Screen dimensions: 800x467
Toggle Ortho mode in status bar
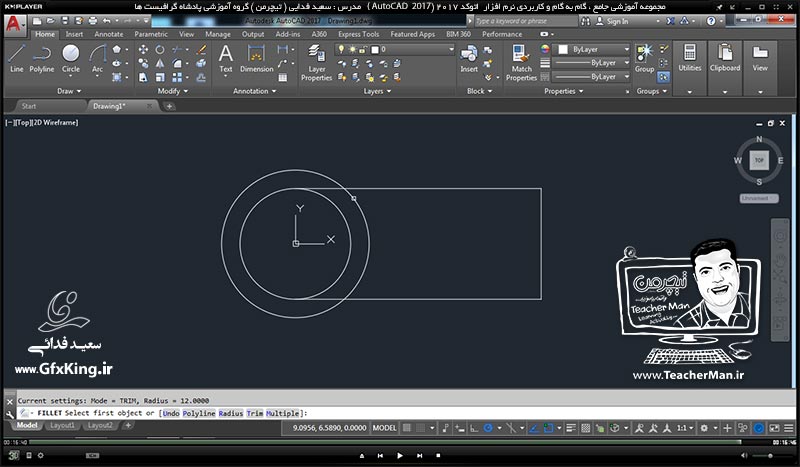[474, 428]
